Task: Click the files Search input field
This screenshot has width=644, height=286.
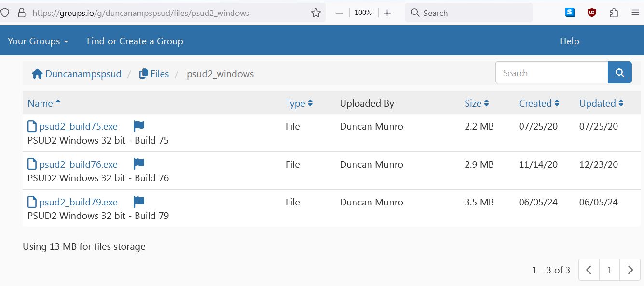Action: pyautogui.click(x=551, y=73)
